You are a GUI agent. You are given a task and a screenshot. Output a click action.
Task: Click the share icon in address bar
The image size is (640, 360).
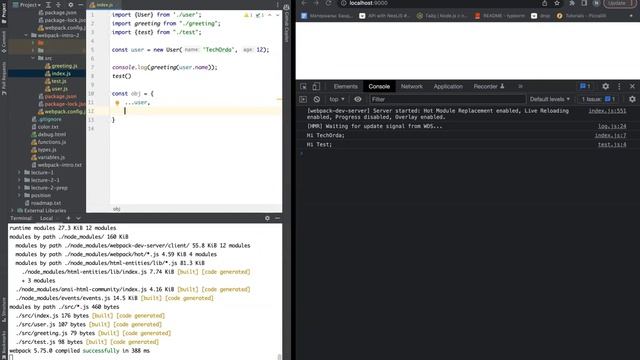point(544,3)
